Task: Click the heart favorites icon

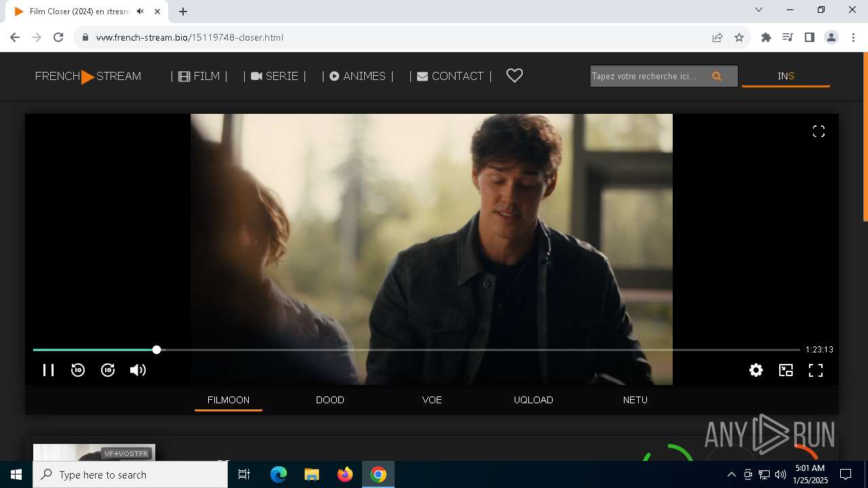Action: pos(515,76)
